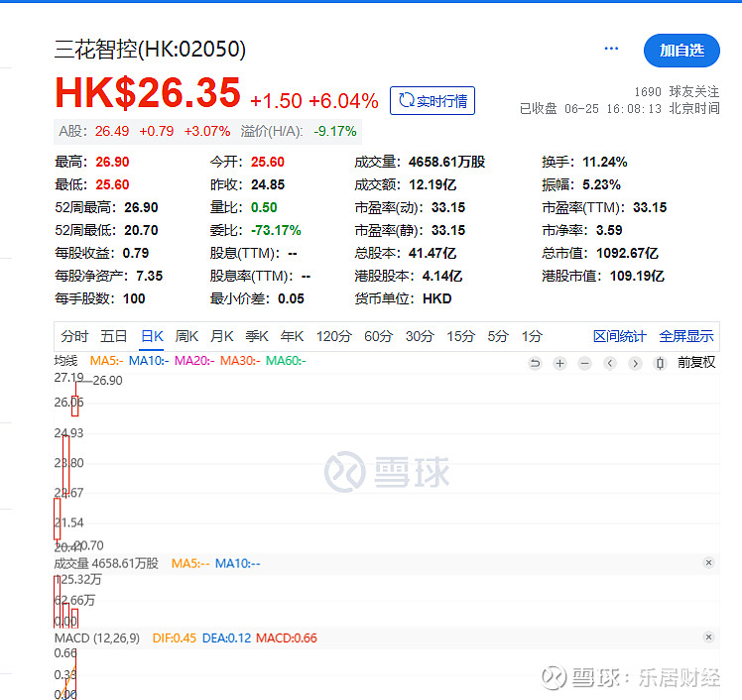Switch to the 15分 interval tab
The image size is (742, 700).
point(460,336)
